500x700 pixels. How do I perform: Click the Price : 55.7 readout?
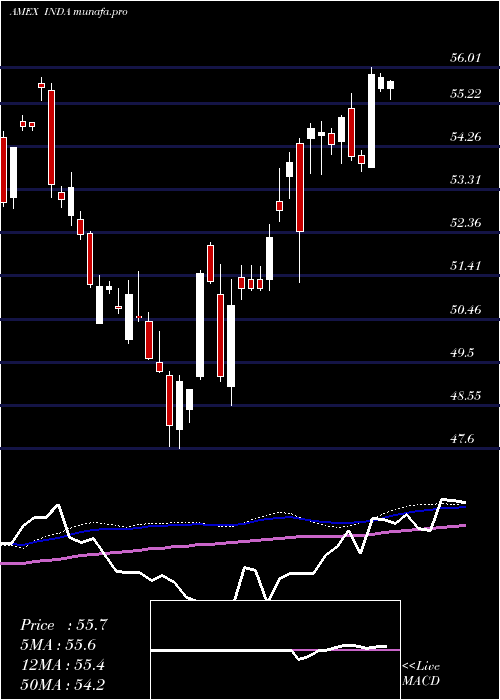[64, 625]
